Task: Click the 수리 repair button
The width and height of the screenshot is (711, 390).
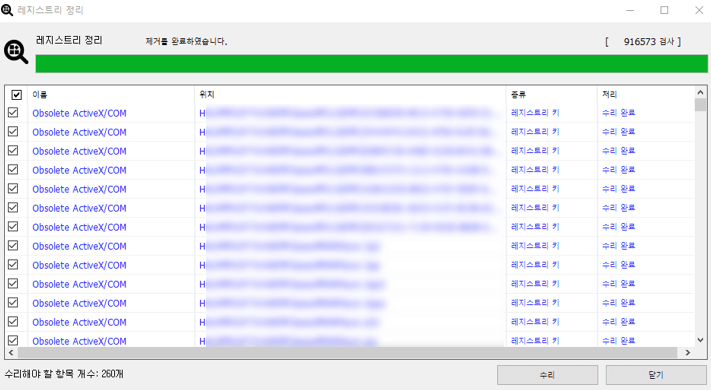Action: click(x=547, y=375)
